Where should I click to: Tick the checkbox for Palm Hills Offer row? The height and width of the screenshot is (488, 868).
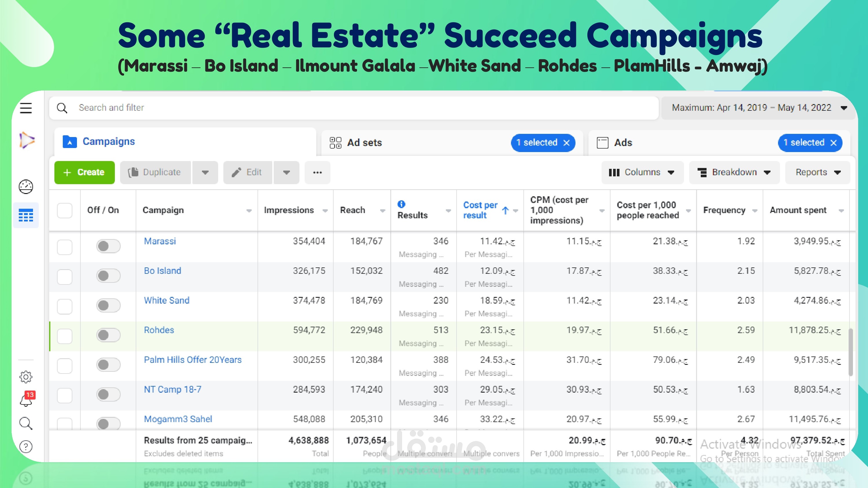click(x=65, y=366)
